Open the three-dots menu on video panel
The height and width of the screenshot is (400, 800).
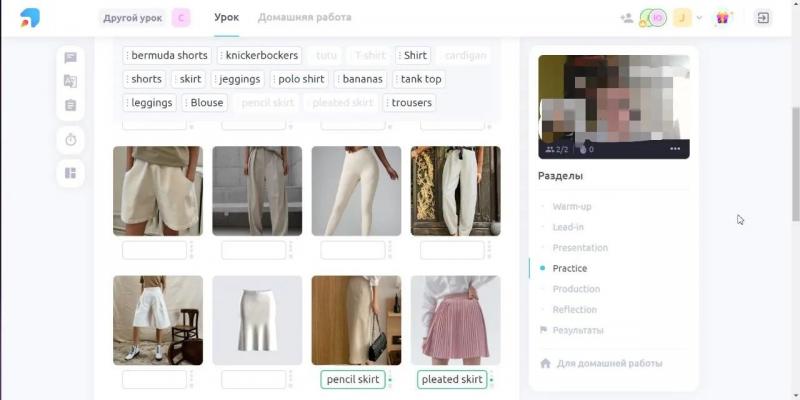pos(675,149)
